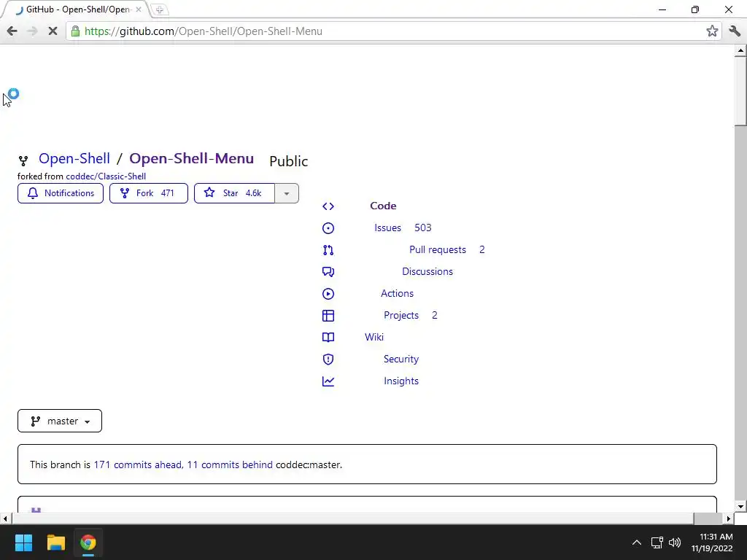Click the vertical scrollbar up arrow
The width and height of the screenshot is (747, 560).
coord(740,50)
